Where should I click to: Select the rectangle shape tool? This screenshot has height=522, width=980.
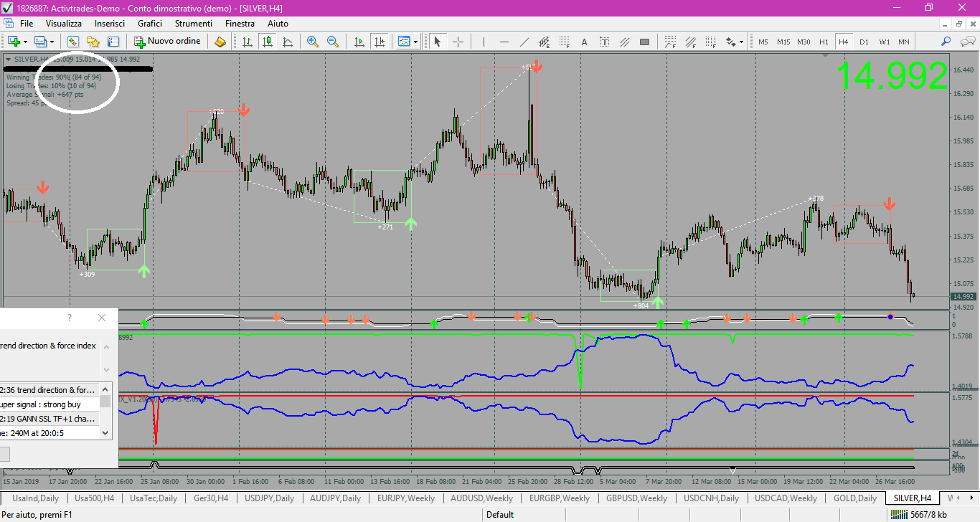(x=645, y=42)
